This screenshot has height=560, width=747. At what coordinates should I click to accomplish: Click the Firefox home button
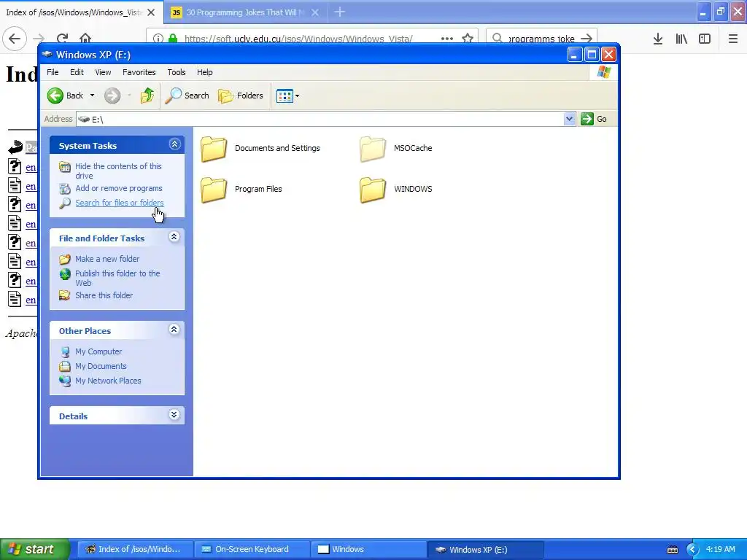coord(85,39)
